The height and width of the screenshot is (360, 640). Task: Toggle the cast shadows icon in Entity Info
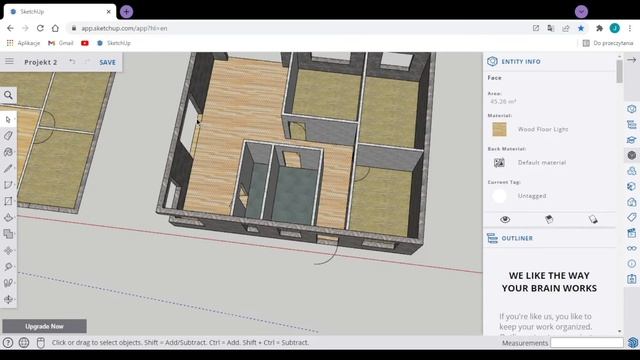pyautogui.click(x=549, y=219)
